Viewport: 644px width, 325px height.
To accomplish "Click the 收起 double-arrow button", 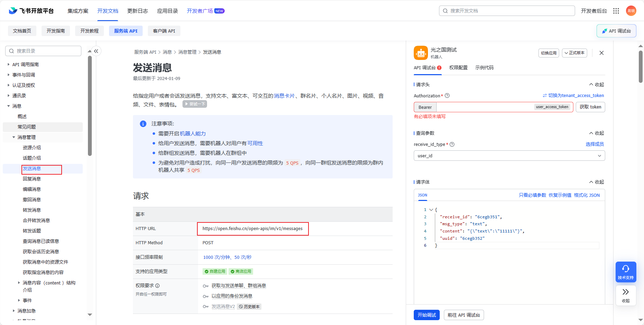I will (626, 295).
